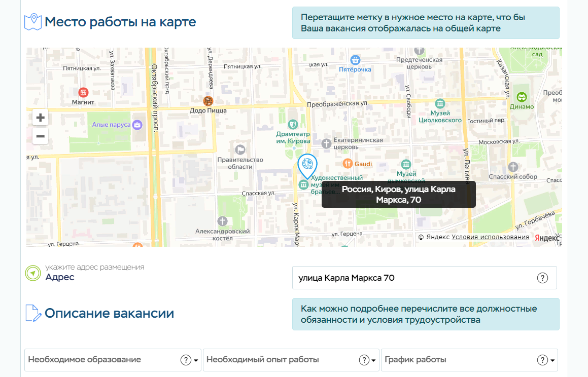Click the Правительство области flag marker
This screenshot has height=377, width=588.
point(240,149)
